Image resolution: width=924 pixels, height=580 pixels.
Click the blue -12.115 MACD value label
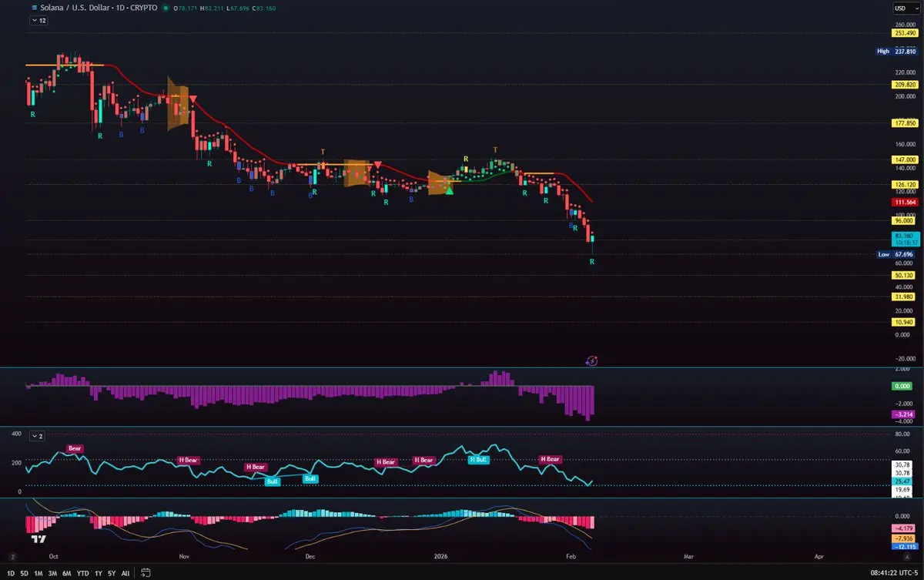coord(904,546)
